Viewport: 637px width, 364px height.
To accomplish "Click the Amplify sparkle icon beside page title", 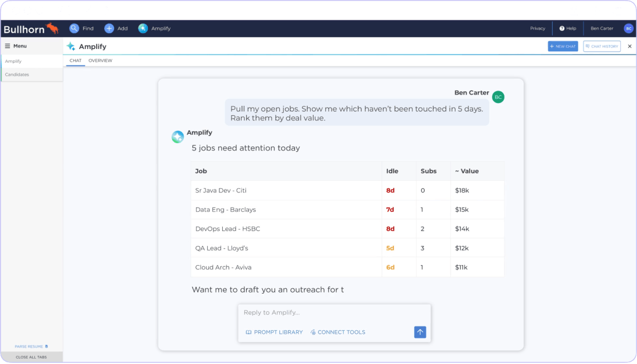I will (71, 47).
